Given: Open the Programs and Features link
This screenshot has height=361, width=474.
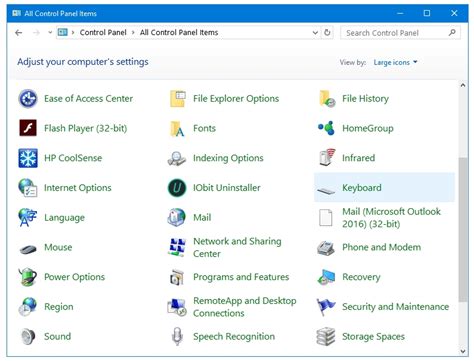Looking at the screenshot, I should (x=241, y=277).
